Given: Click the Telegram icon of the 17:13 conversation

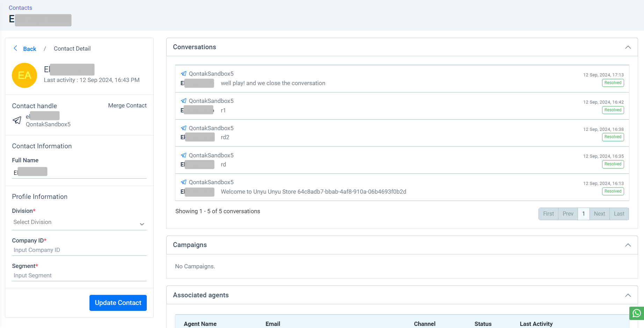Looking at the screenshot, I should (183, 74).
